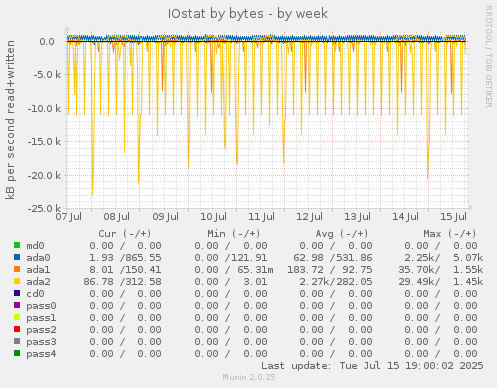Click ada1 average value '183.72 / 92.75'
This screenshot has height=388, width=497.
click(x=330, y=270)
